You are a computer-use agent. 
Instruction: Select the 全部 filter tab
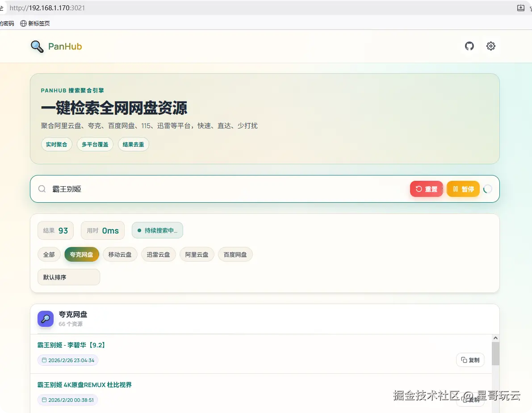[49, 254]
